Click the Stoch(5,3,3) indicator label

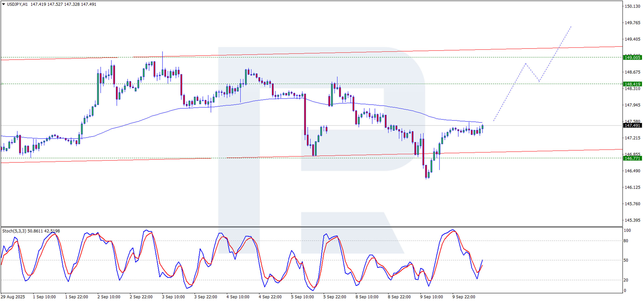coord(14,231)
